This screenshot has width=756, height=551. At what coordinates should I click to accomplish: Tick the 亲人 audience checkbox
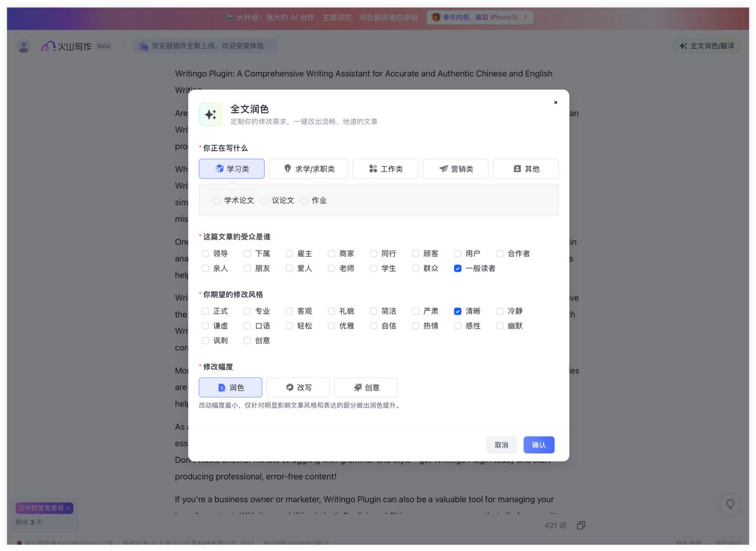(x=205, y=268)
